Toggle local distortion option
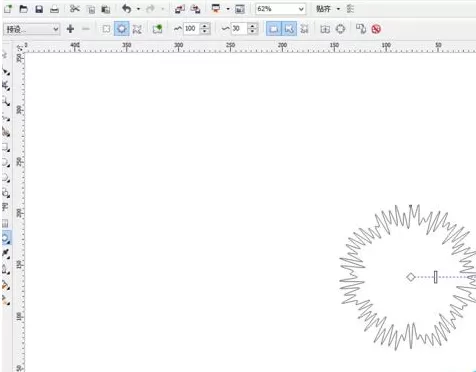Screen dimensions: 476x372 tap(304, 29)
